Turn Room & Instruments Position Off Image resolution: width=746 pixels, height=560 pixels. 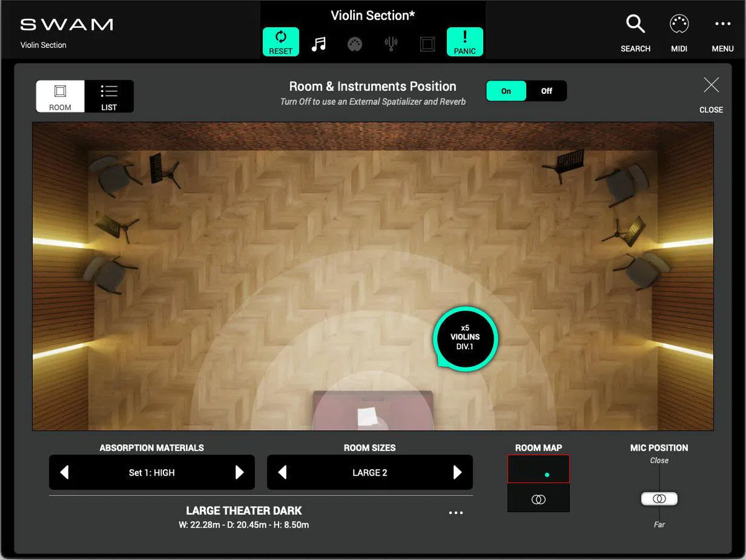[x=546, y=91]
